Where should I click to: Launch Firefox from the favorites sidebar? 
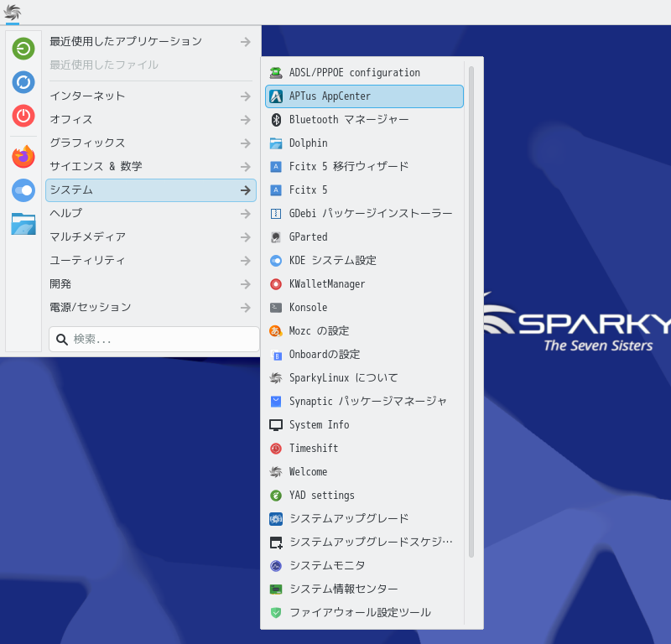pos(23,157)
